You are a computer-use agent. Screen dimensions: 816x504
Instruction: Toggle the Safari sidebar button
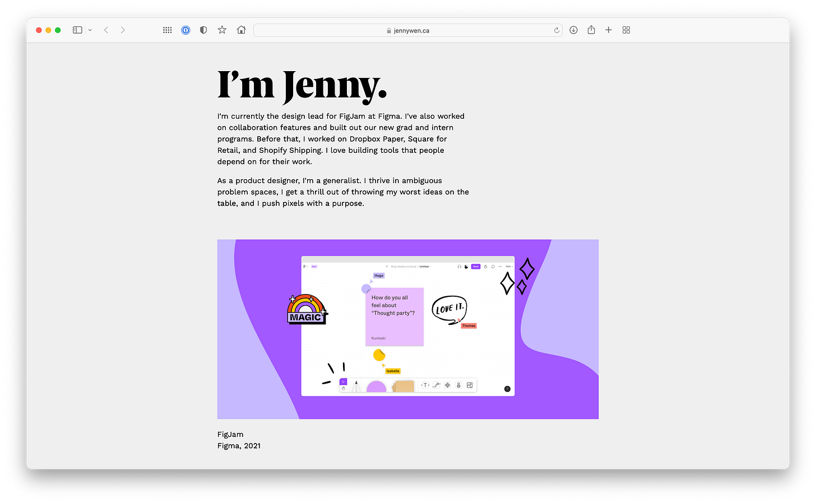tap(77, 30)
